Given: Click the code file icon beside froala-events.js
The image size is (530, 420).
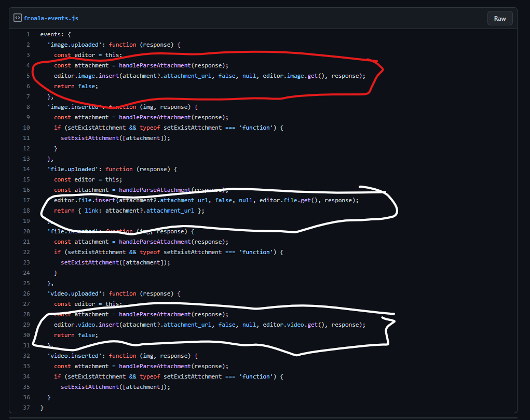Looking at the screenshot, I should tap(18, 18).
